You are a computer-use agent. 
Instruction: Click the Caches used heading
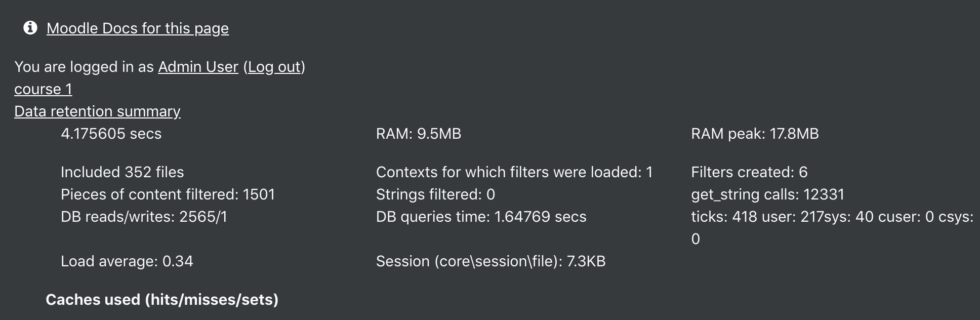coord(162,300)
